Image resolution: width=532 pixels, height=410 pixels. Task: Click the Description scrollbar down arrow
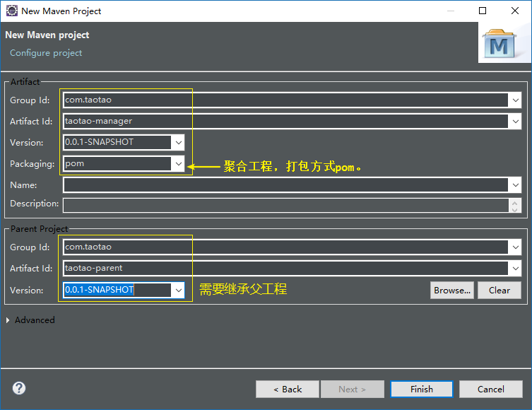pyautogui.click(x=515, y=209)
